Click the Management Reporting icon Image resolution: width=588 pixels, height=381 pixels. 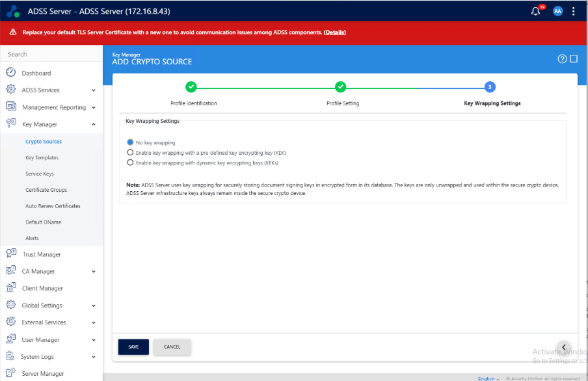pos(11,107)
